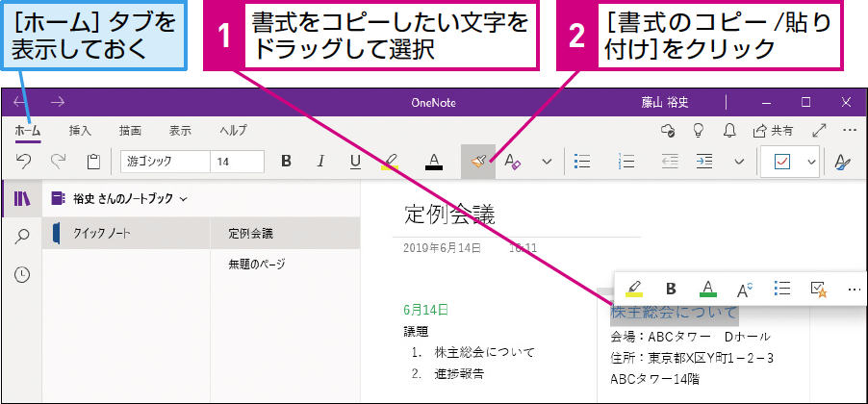Open the notifications bell
This screenshot has height=404, width=868.
(x=730, y=131)
